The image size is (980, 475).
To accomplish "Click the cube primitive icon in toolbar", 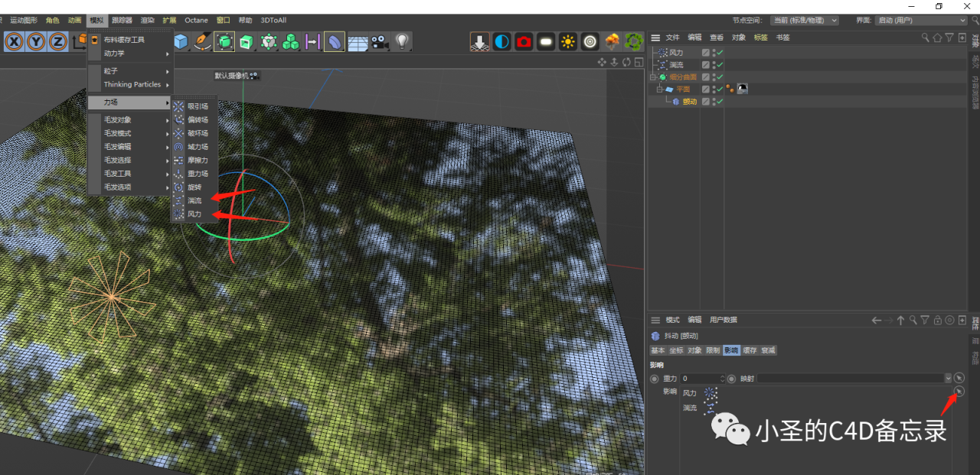I will click(181, 41).
